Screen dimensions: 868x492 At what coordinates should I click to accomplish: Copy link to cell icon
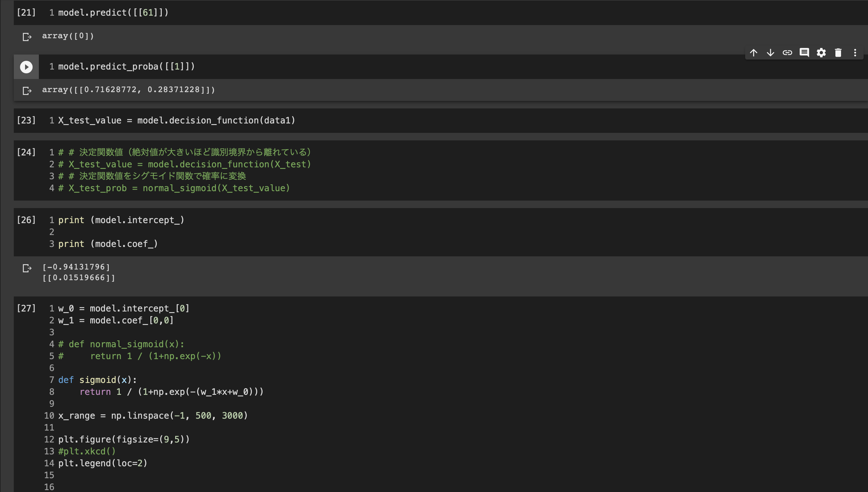click(787, 53)
